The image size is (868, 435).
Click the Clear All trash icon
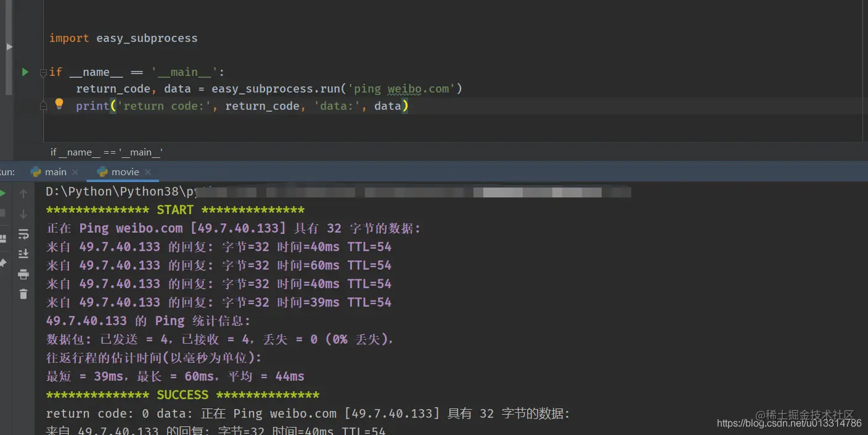pyautogui.click(x=23, y=294)
